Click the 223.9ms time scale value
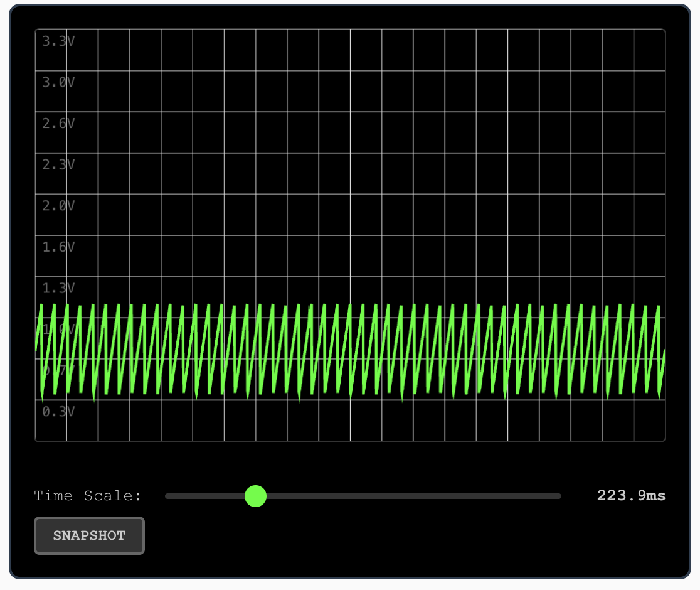 631,495
